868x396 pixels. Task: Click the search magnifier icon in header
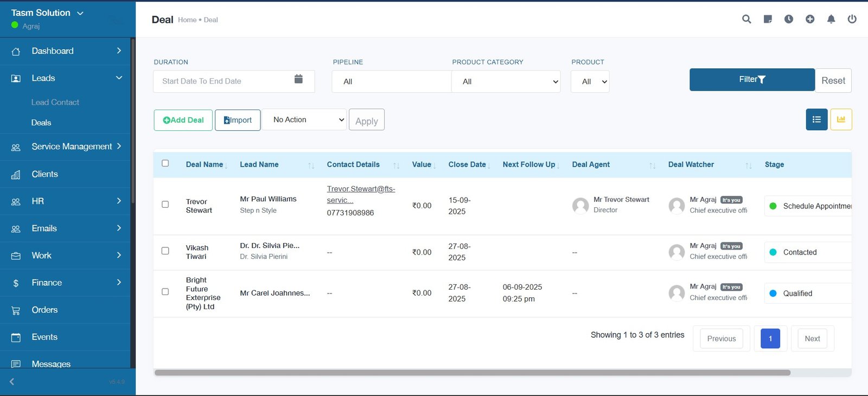click(746, 19)
